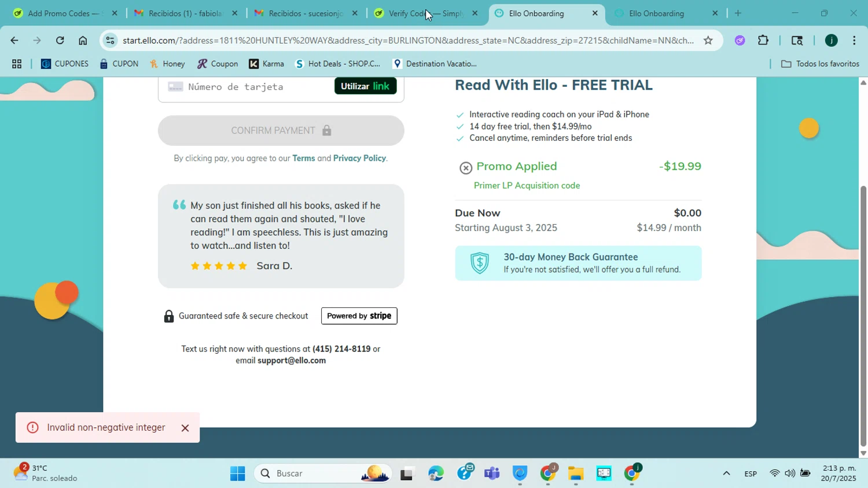Open Chrome profile avatar

tap(831, 41)
